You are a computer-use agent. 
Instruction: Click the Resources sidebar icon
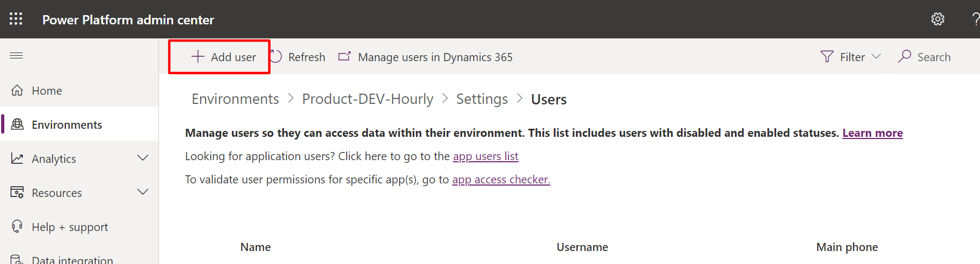[x=17, y=193]
